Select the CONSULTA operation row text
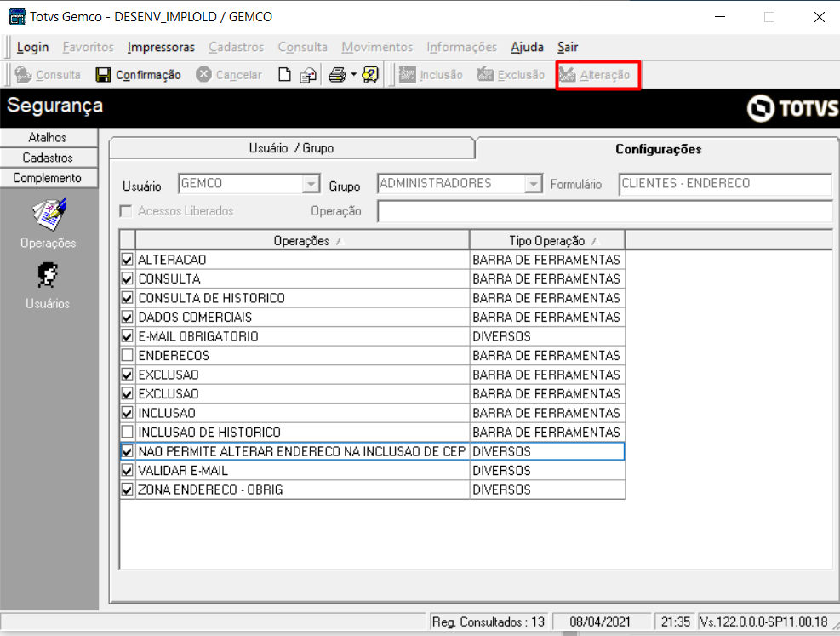 pyautogui.click(x=169, y=279)
